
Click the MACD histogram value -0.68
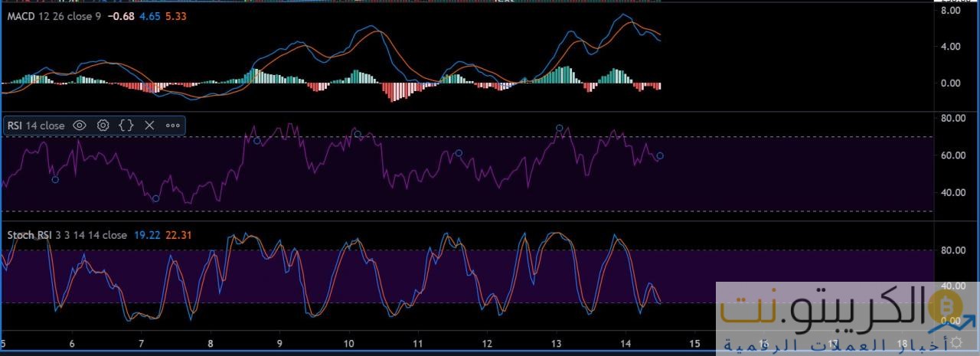122,16
